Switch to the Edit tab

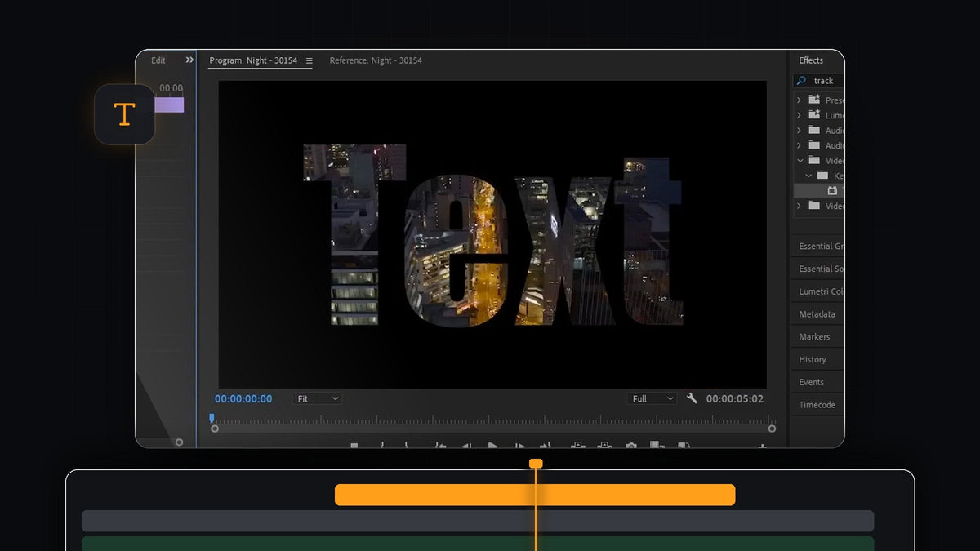[158, 60]
